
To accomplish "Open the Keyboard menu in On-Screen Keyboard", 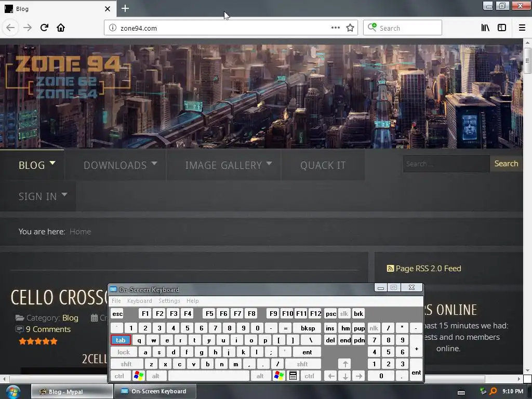I will [139, 301].
